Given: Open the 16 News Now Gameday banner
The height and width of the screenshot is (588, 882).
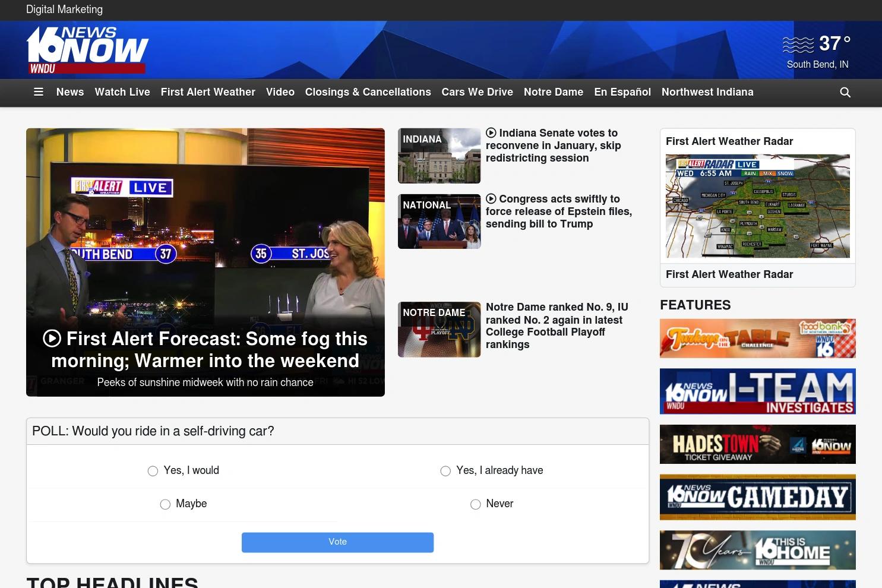Looking at the screenshot, I should (x=758, y=497).
